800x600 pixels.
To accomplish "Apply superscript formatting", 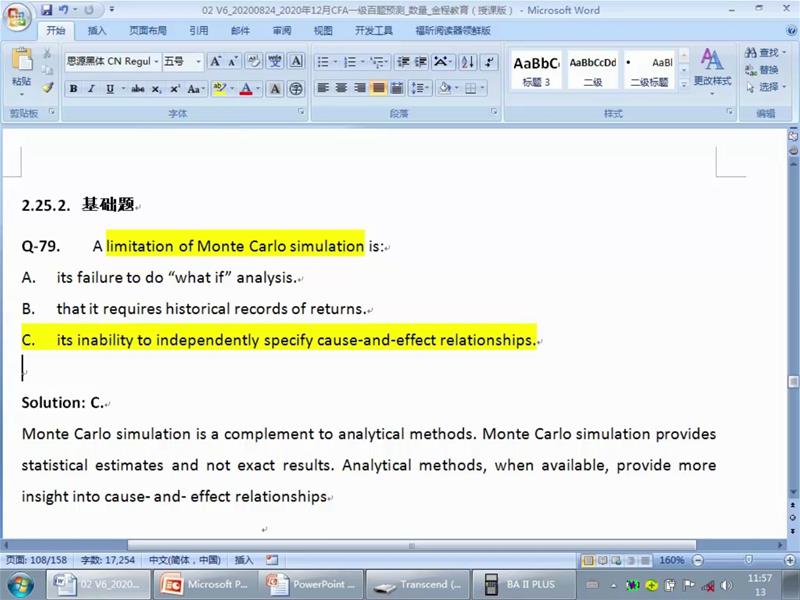I will click(x=175, y=89).
